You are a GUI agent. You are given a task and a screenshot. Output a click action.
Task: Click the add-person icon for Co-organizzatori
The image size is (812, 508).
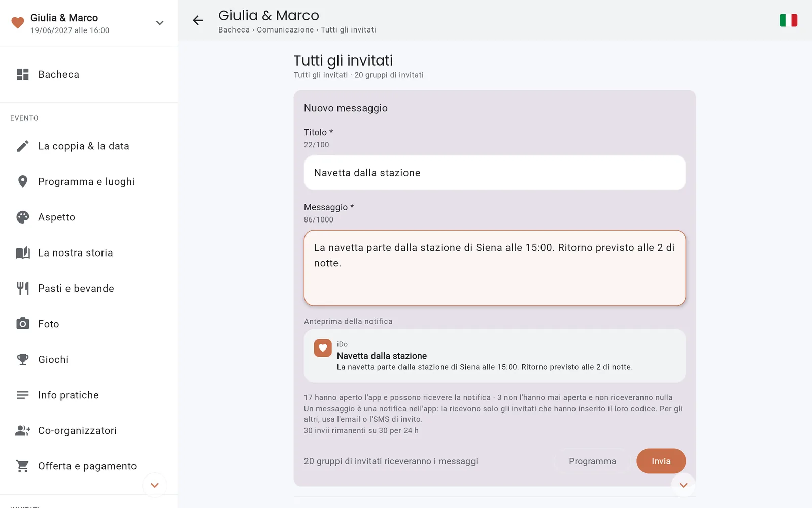click(x=23, y=431)
